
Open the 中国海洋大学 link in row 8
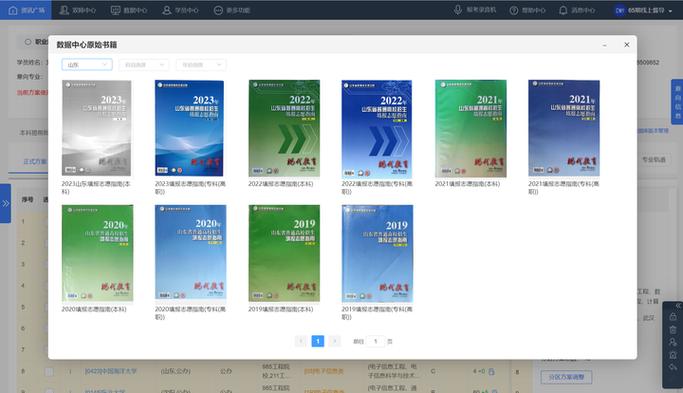pyautogui.click(x=111, y=371)
